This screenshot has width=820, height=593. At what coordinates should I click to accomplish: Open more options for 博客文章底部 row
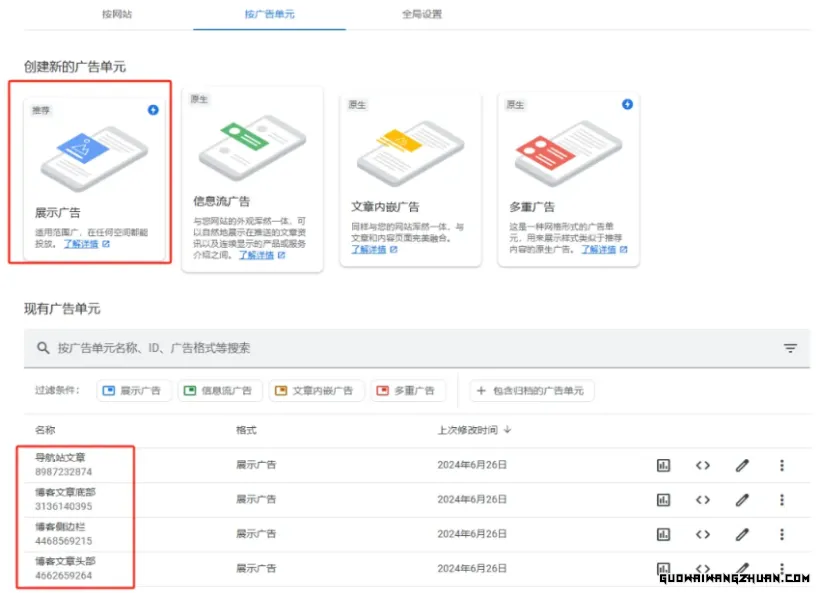(782, 499)
